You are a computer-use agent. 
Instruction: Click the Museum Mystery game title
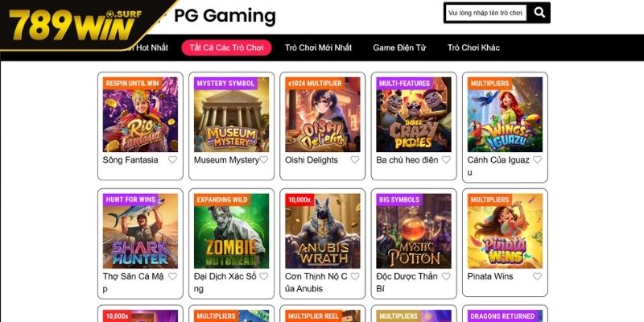pyautogui.click(x=225, y=160)
